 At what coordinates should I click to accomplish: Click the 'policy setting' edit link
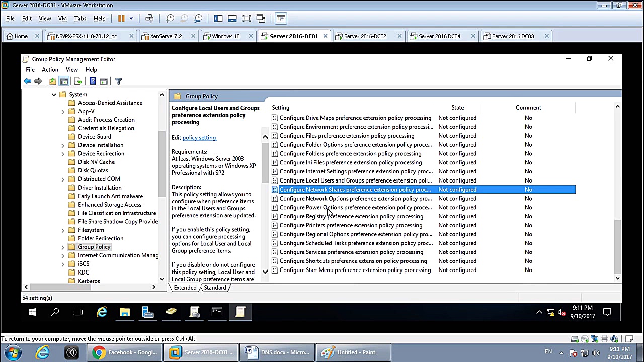[x=199, y=138]
